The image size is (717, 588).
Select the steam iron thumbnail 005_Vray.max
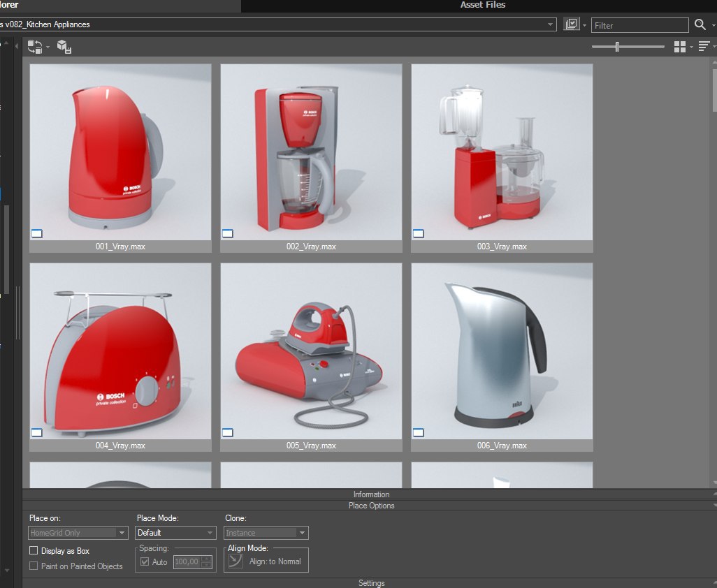pyautogui.click(x=311, y=351)
